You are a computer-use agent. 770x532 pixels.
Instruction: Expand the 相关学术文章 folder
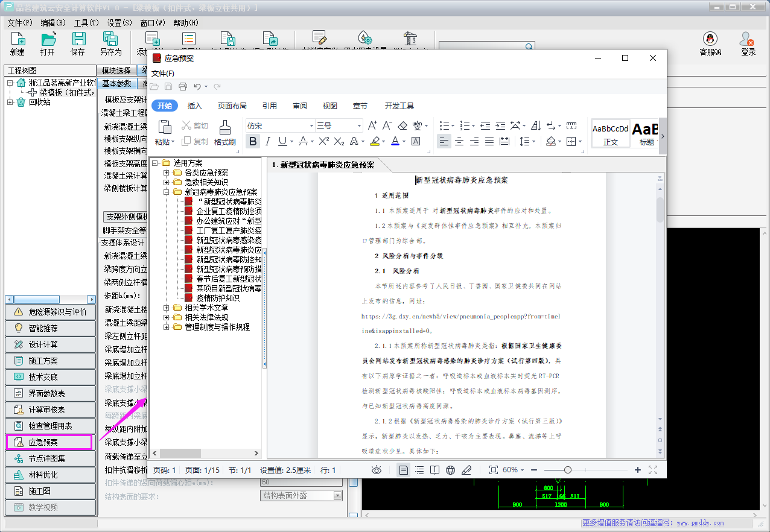click(x=167, y=308)
